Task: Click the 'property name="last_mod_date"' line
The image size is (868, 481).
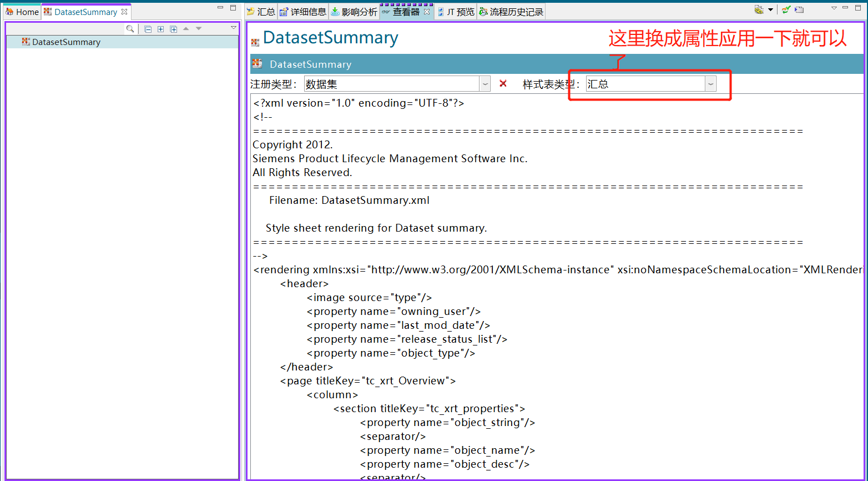Action: coord(398,325)
